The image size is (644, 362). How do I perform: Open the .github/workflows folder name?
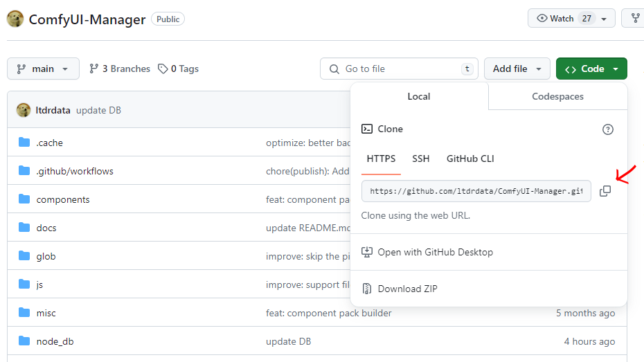point(75,171)
